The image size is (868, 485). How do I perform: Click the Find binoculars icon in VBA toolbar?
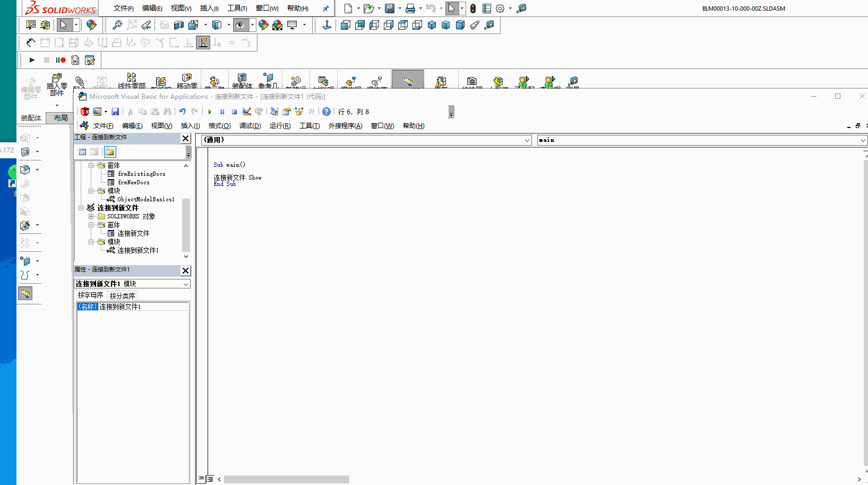click(167, 112)
